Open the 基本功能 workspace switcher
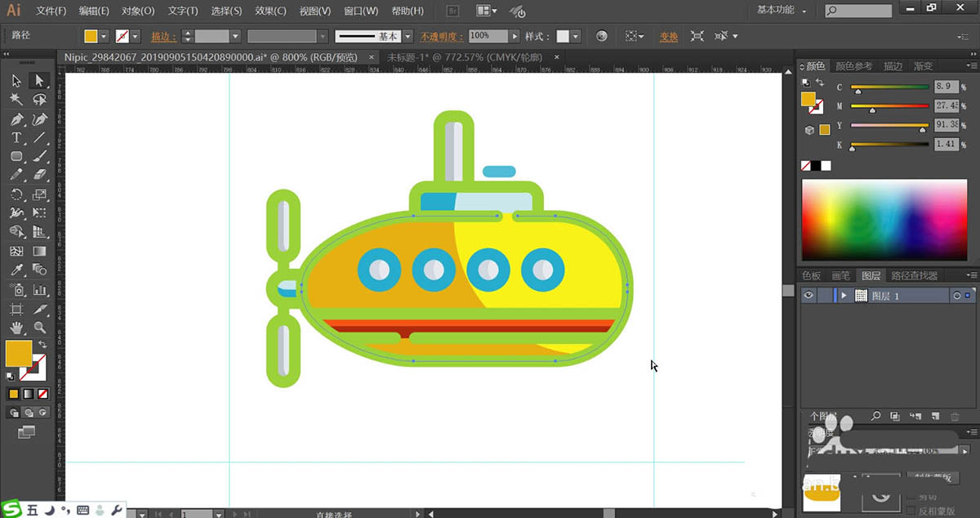Screen dimensions: 980x518 782,10
